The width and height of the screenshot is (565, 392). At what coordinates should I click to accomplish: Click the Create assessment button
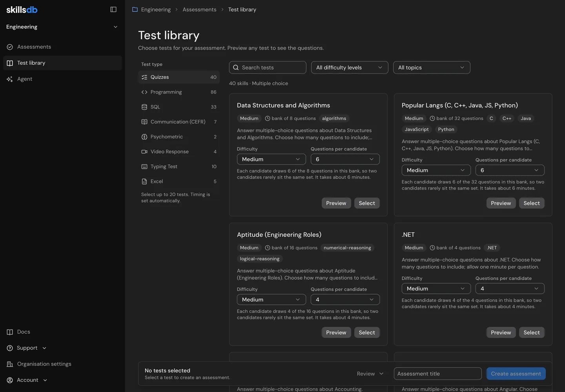tap(516, 374)
